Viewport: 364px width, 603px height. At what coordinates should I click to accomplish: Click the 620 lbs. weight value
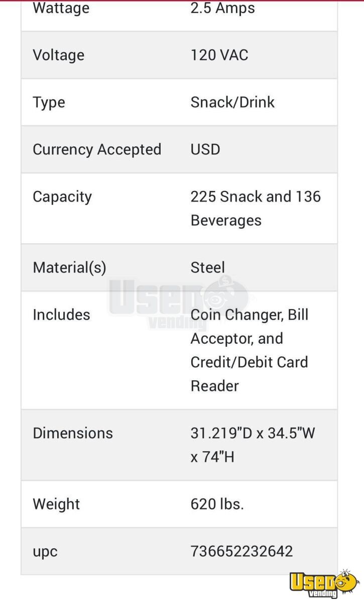217,504
